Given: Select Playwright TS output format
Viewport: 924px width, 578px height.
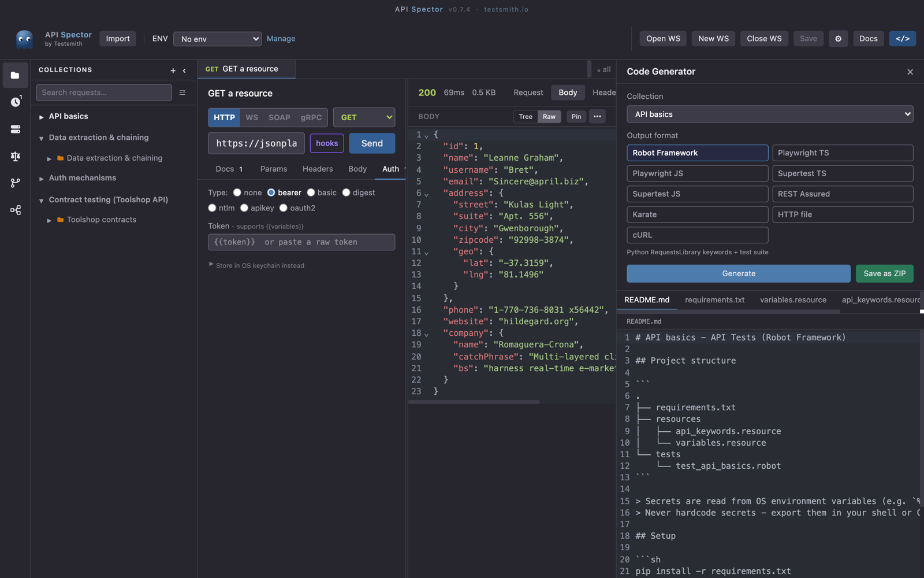Looking at the screenshot, I should click(843, 153).
